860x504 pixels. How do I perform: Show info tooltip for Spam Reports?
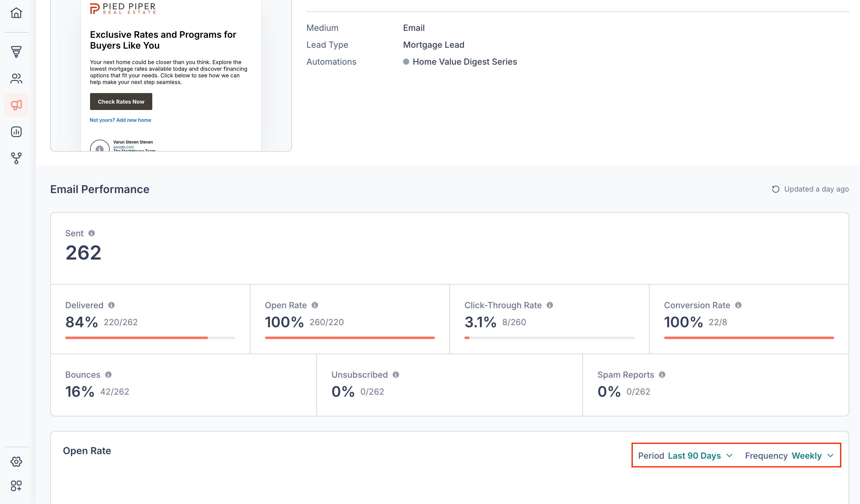(662, 375)
